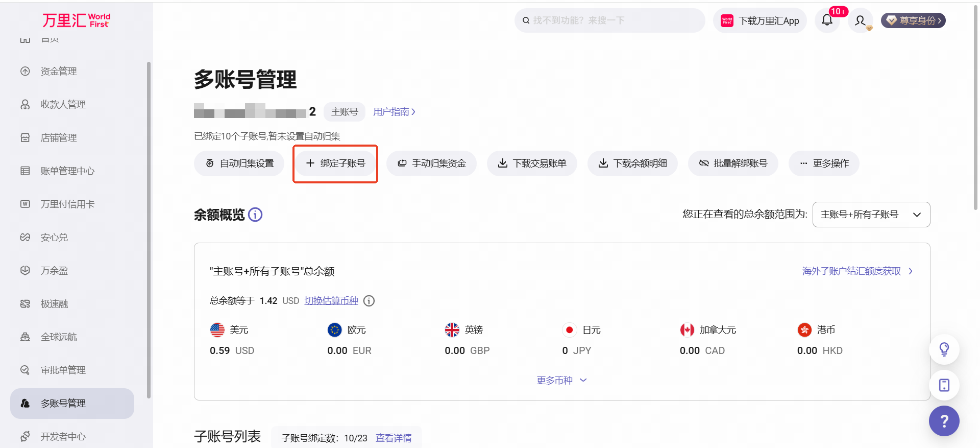The width and height of the screenshot is (980, 448).
Task: Expand the 尊享身份 membership badge
Action: [913, 20]
